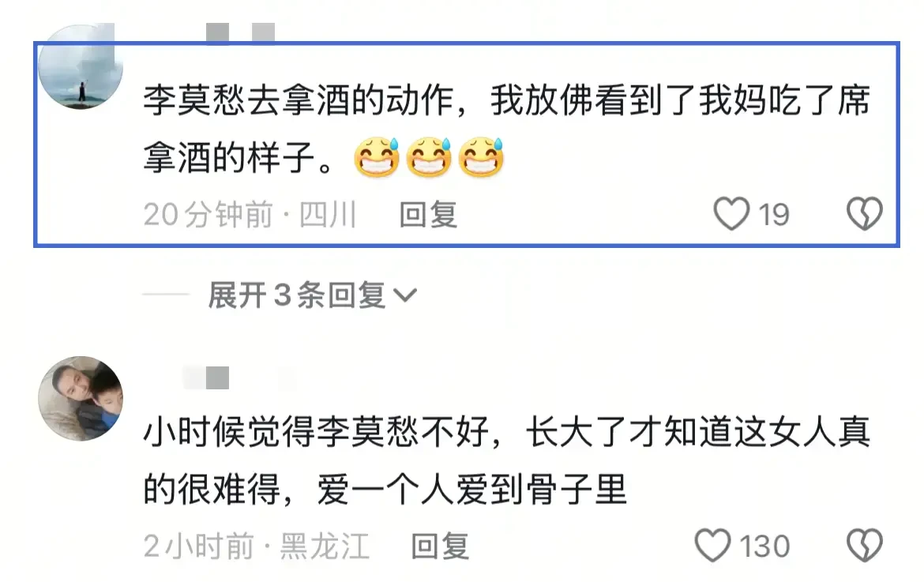Screen dimensions: 924x582
Task: Open the mountain-landscape avatar profile
Action: pyautogui.click(x=81, y=66)
